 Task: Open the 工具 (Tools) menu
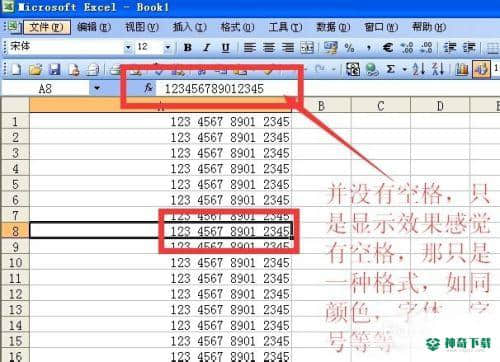tap(285, 27)
